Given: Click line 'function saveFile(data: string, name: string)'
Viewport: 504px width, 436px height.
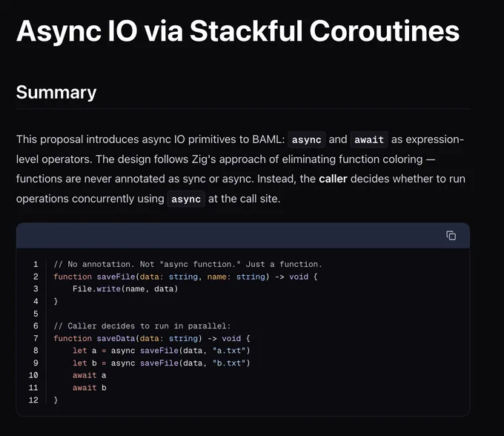Looking at the screenshot, I should pos(162,277).
